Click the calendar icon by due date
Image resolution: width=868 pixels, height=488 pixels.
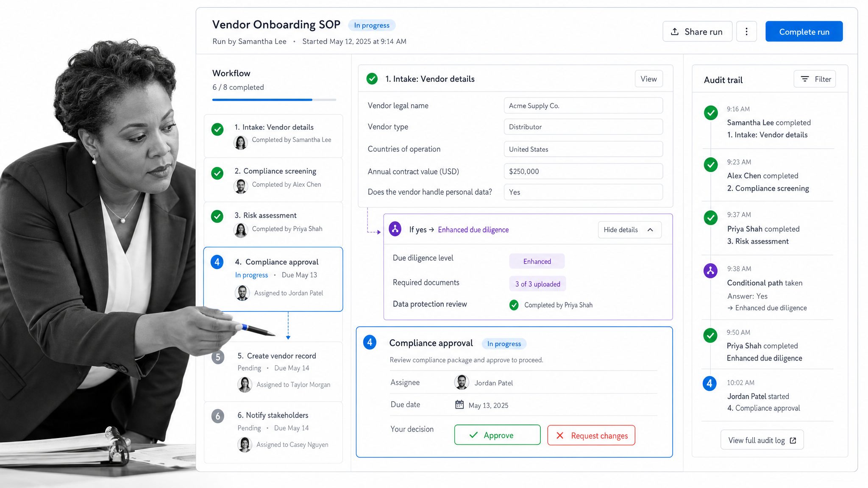(459, 405)
